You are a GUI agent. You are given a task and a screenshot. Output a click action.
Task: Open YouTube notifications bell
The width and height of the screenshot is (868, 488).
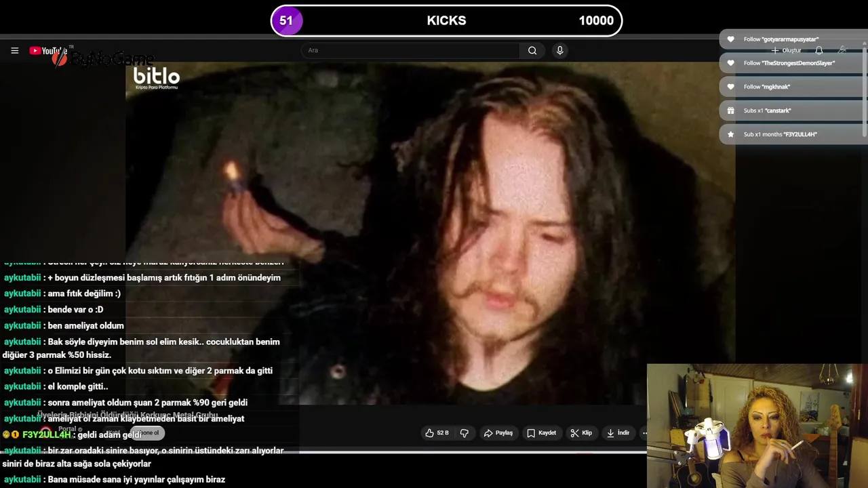click(819, 50)
